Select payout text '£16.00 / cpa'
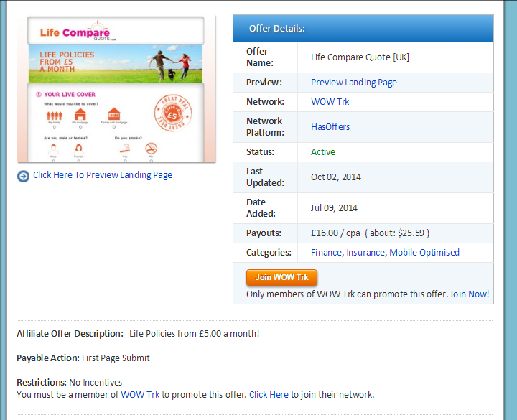Screen dimensions: 517x420 [335, 233]
